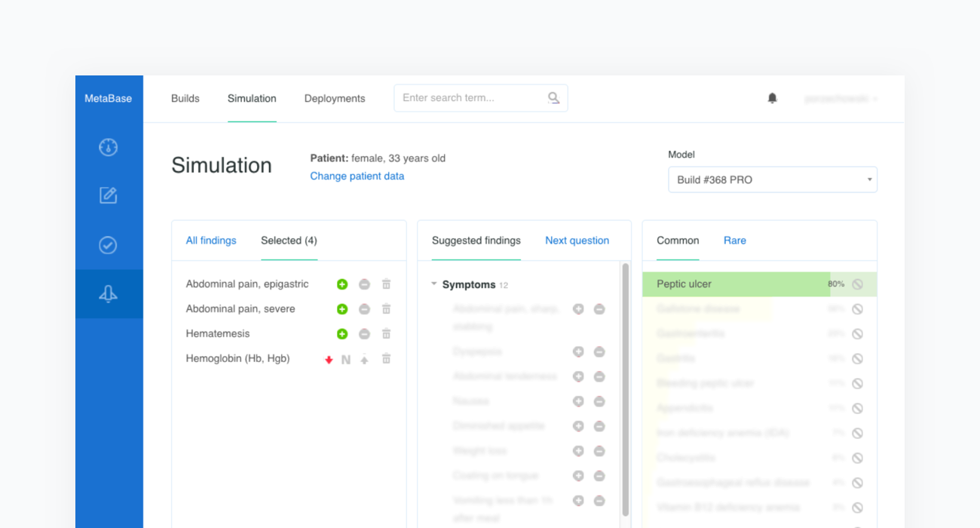Image resolution: width=980 pixels, height=528 pixels.
Task: Set Hemoglobin to normal with N
Action: pyautogui.click(x=346, y=360)
